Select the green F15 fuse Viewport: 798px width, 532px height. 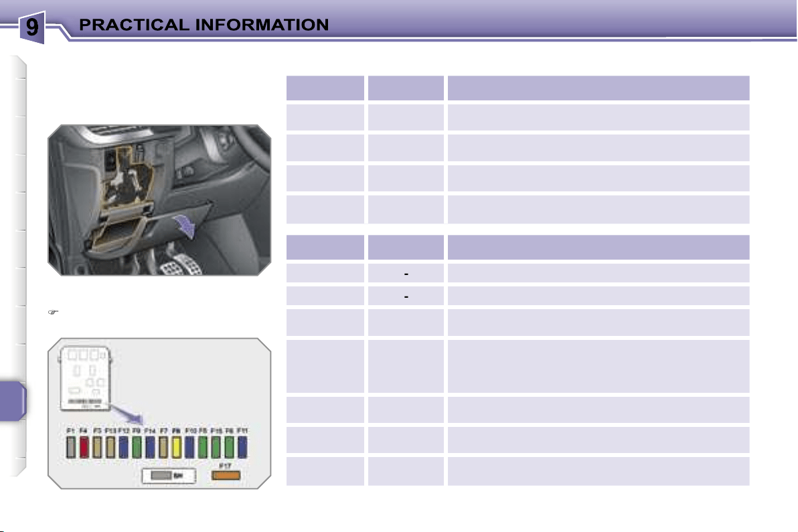point(216,447)
